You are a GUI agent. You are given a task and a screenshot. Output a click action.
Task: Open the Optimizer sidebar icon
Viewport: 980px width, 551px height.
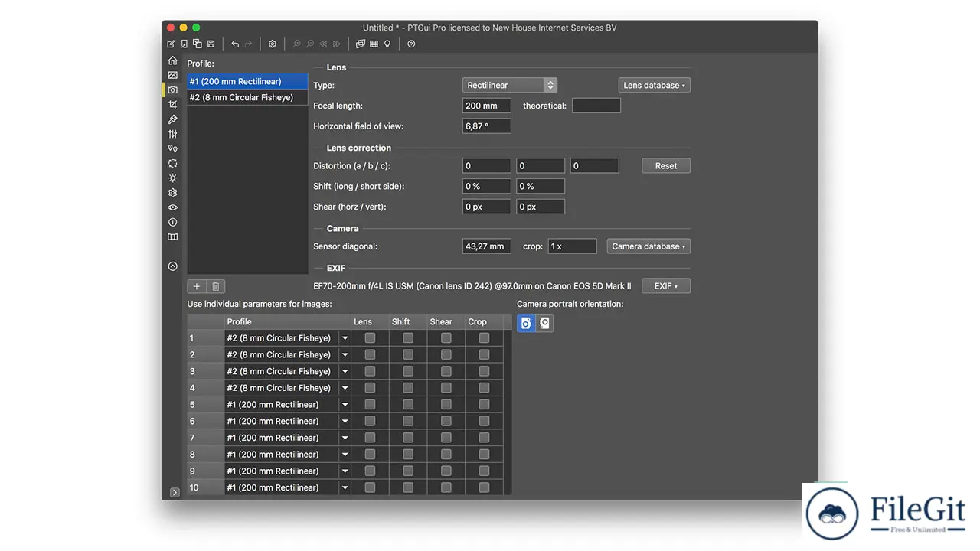click(x=172, y=163)
